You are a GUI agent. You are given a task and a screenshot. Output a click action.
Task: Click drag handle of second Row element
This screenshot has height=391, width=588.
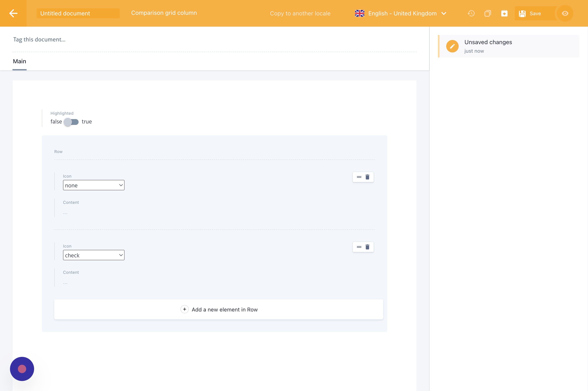359,247
